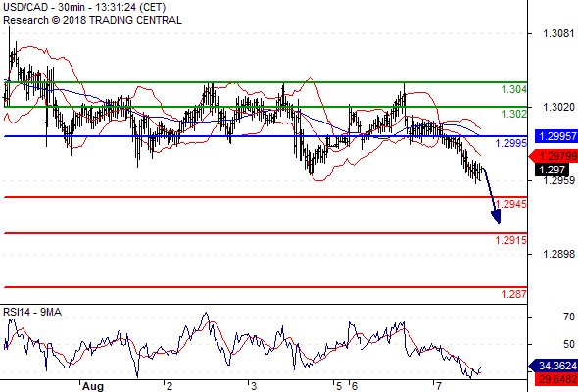The width and height of the screenshot is (578, 392).
Task: Select the red 1.287 support label
Action: (514, 294)
